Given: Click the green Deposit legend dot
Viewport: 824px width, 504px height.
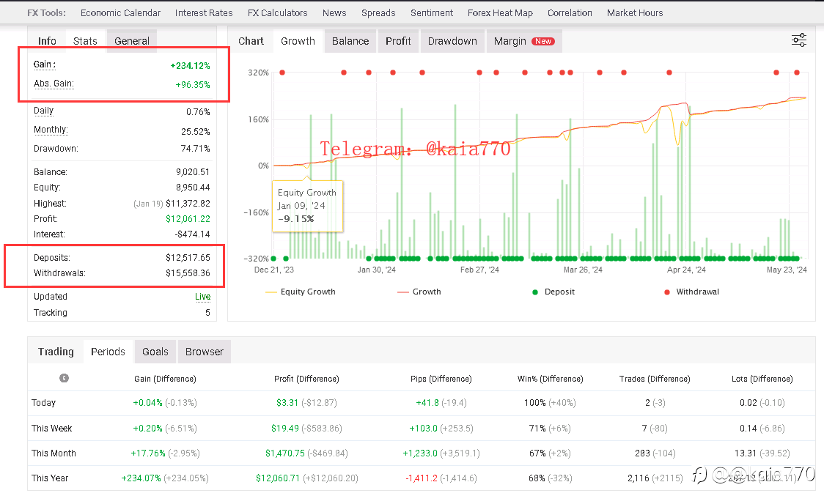Looking at the screenshot, I should tap(537, 292).
